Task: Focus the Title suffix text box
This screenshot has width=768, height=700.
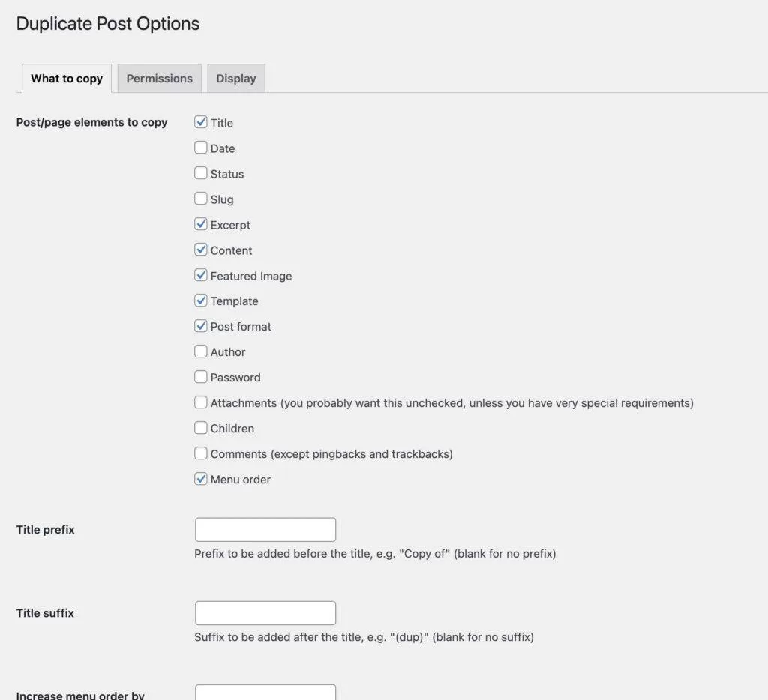Action: tap(265, 613)
